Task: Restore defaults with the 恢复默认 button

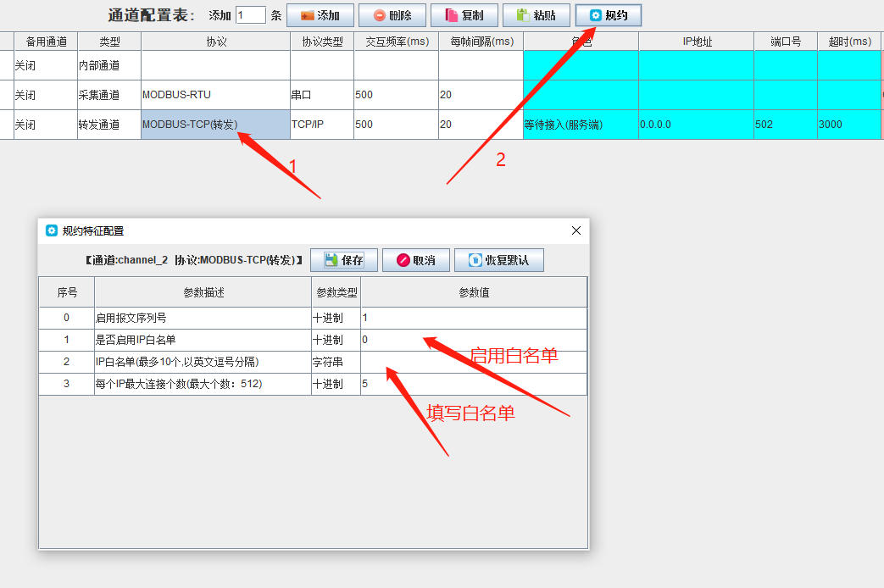Action: (498, 260)
